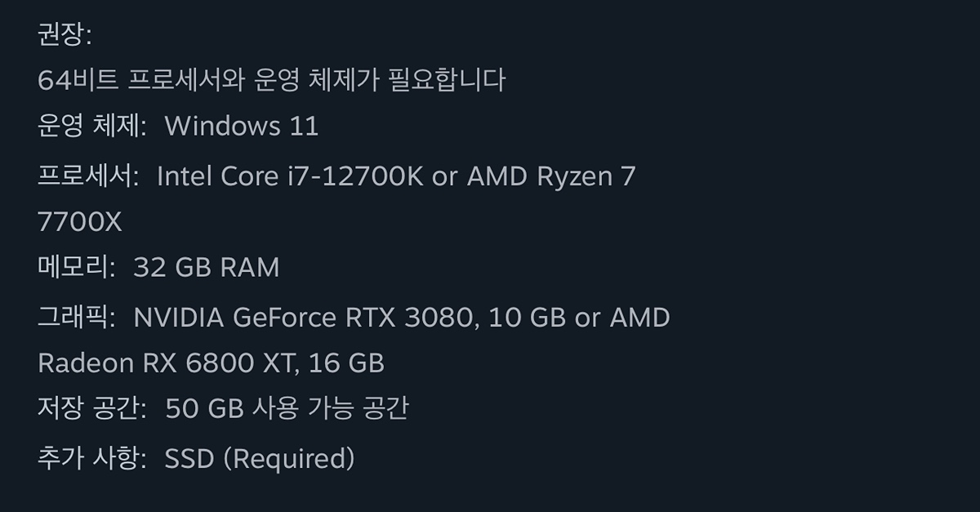Click the 그래픽: label
The width and height of the screenshot is (980, 512).
[77, 317]
